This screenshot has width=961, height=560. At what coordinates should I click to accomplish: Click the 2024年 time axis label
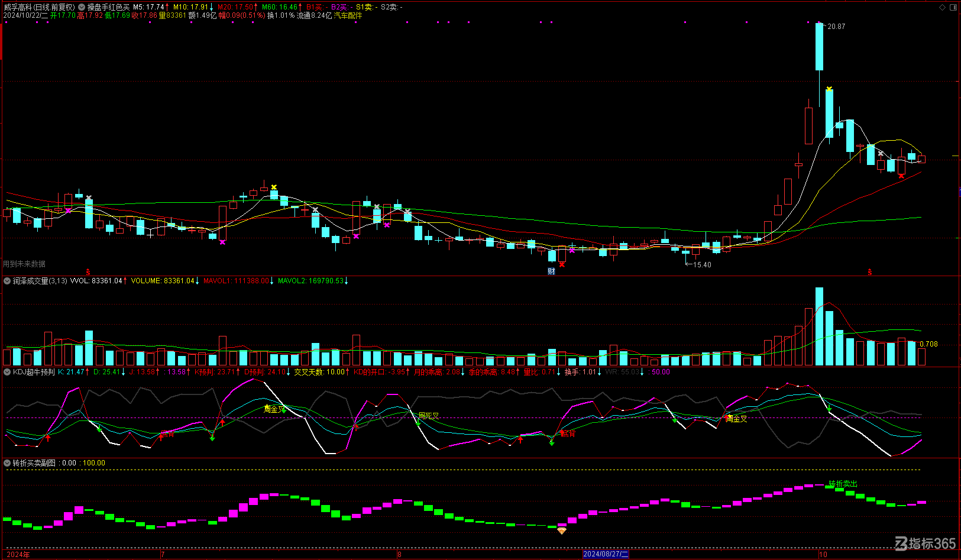pyautogui.click(x=18, y=554)
